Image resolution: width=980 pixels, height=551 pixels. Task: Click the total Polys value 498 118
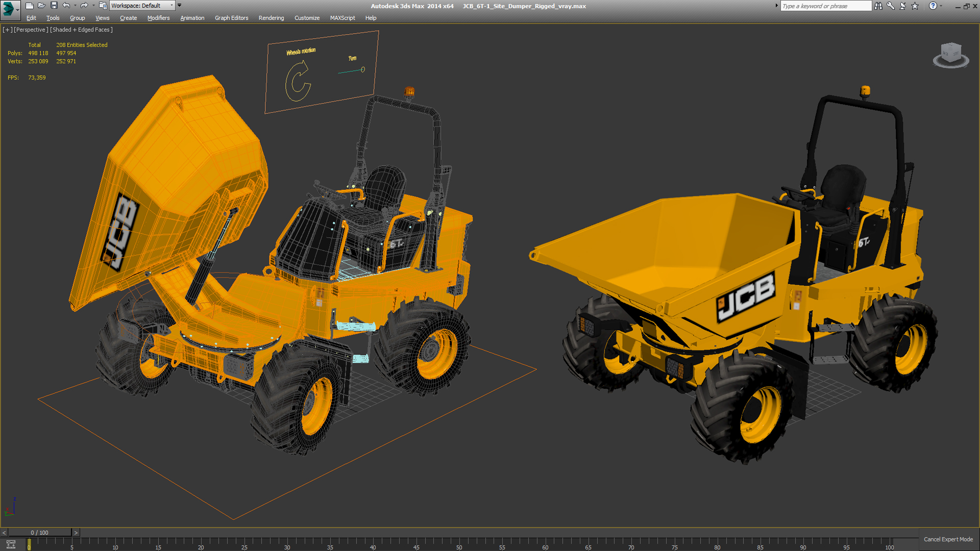38,53
